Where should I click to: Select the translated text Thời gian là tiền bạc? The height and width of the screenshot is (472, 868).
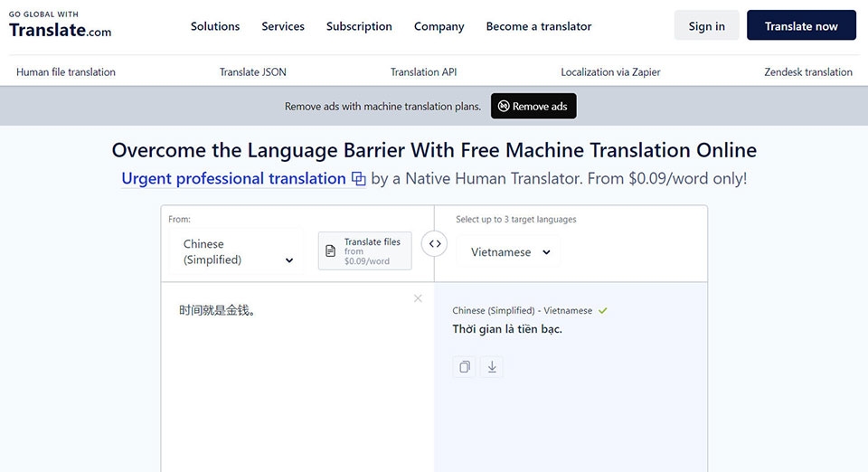[507, 329]
